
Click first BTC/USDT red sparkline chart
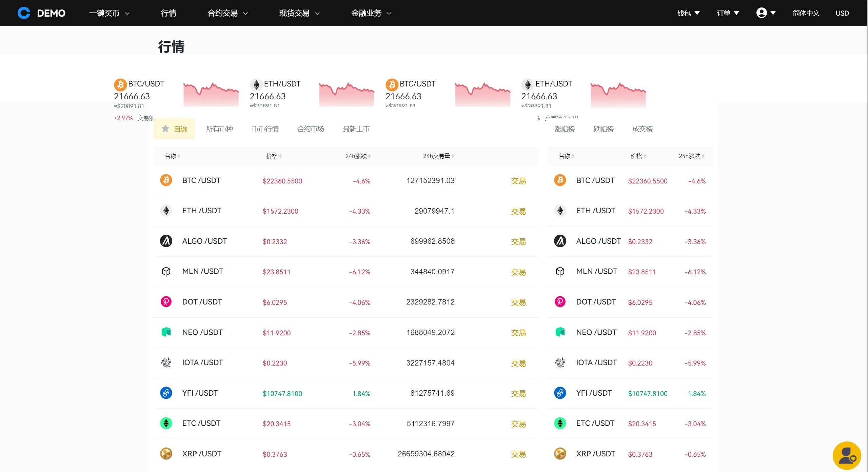[211, 94]
